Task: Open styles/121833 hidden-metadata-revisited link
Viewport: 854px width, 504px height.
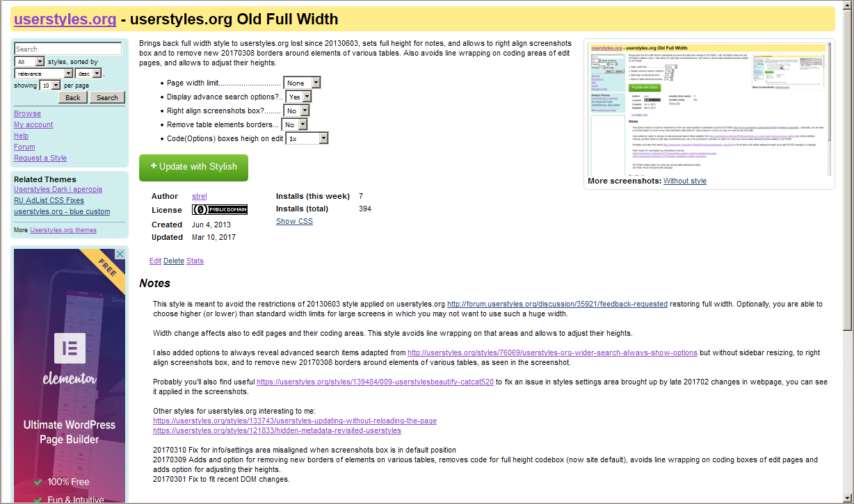Action: pos(277,430)
